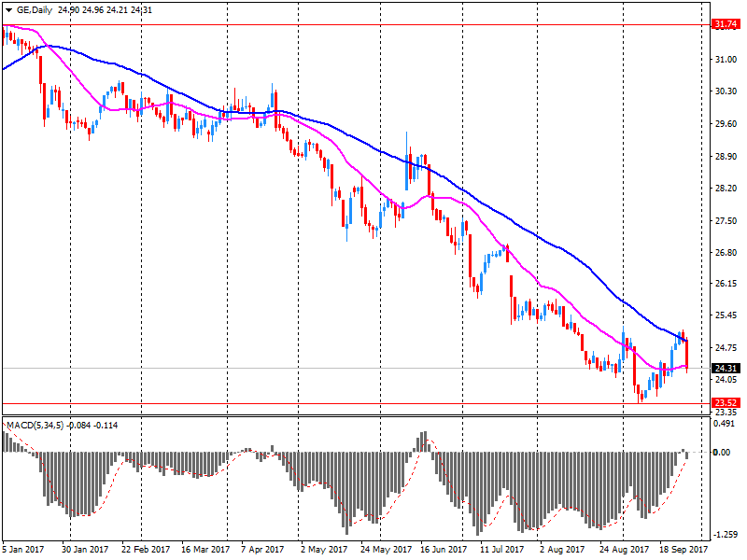747x560 pixels.
Task: Click the 28.90 price axis label
Action: click(726, 157)
